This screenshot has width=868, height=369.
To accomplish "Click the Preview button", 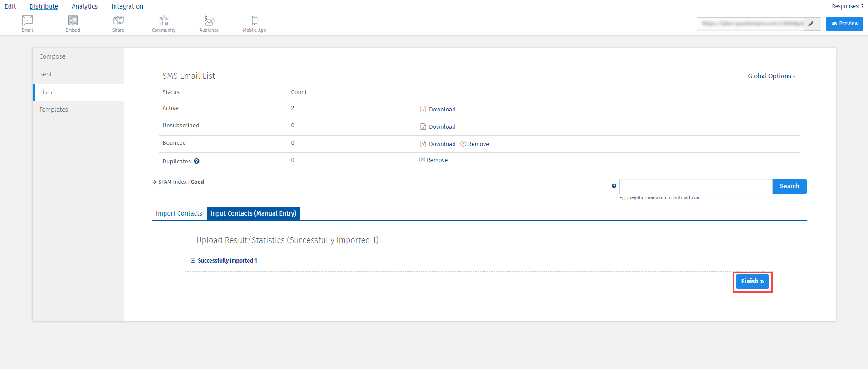I will [844, 24].
